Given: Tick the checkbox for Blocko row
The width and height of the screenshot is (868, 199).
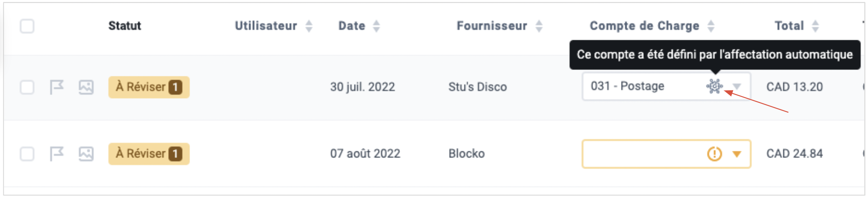Looking at the screenshot, I should 27,154.
